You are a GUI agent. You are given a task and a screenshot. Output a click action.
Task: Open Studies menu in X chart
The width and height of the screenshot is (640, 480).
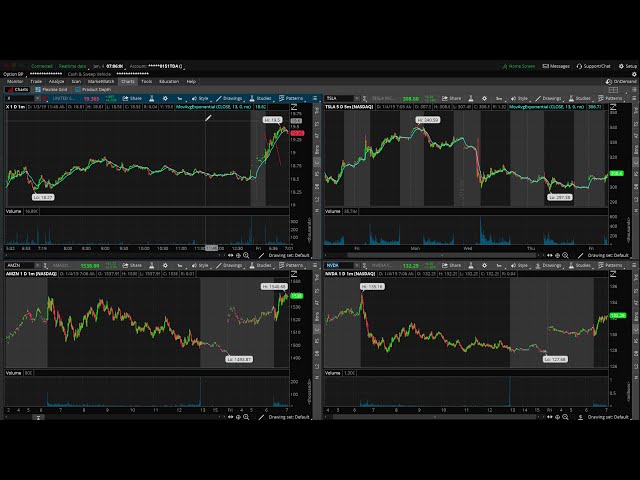coord(260,98)
